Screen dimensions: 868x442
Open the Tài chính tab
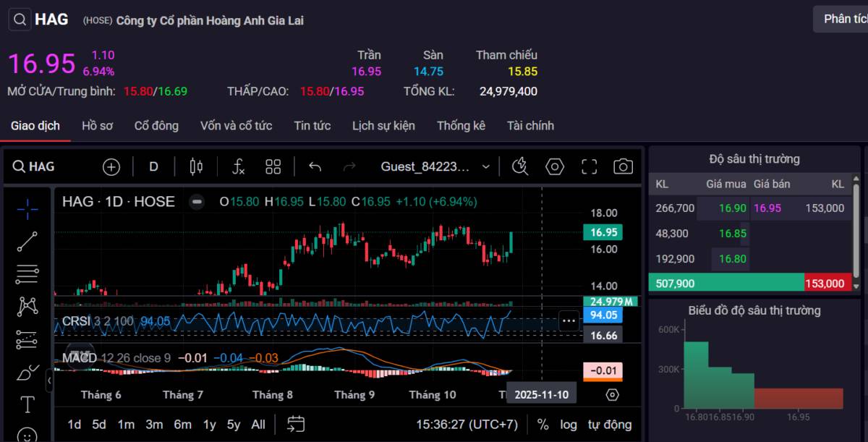tap(530, 126)
